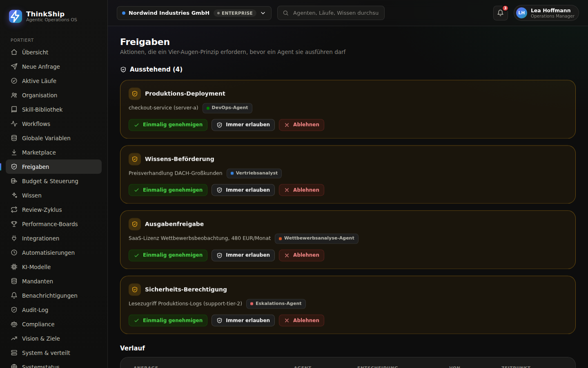Open System & verteilt in the sidebar
Screen dimensions: 588x368
click(53, 353)
